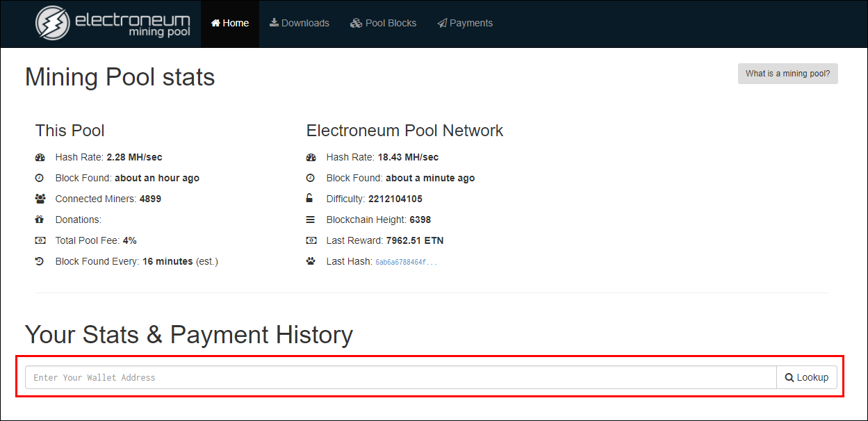
Task: Click 'What is a mining pool?' button
Action: 787,74
